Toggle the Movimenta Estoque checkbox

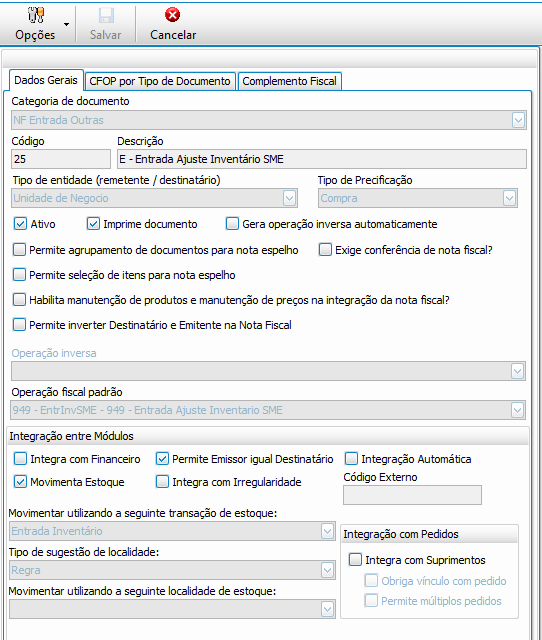click(20, 482)
